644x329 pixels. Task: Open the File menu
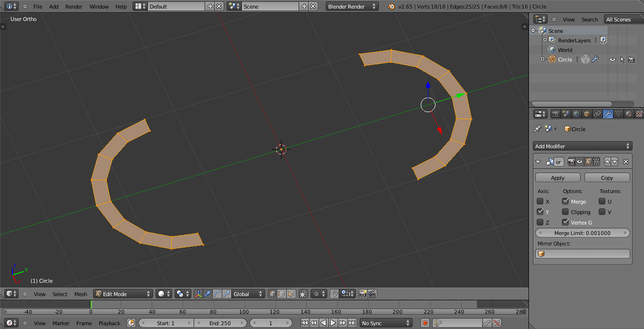[x=38, y=6]
